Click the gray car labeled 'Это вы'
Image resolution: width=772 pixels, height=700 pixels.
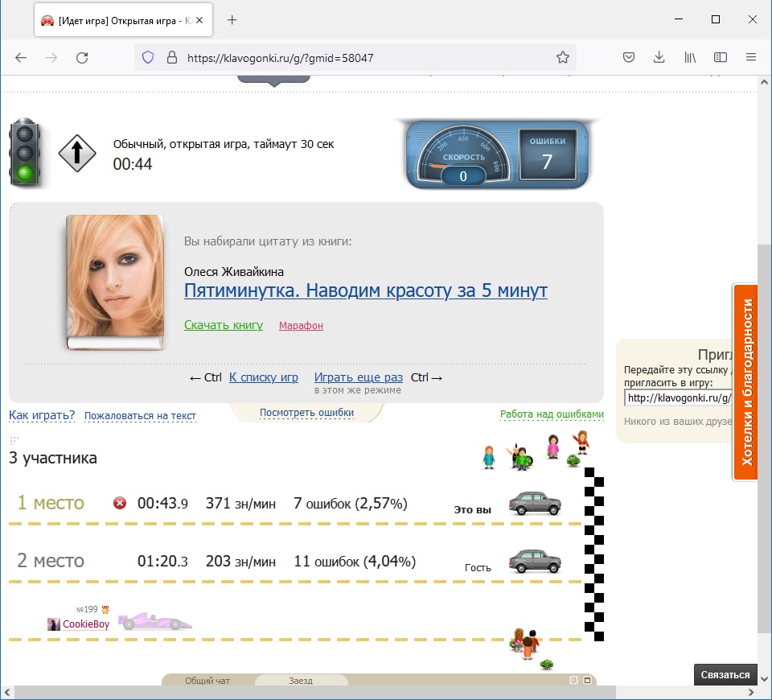536,504
